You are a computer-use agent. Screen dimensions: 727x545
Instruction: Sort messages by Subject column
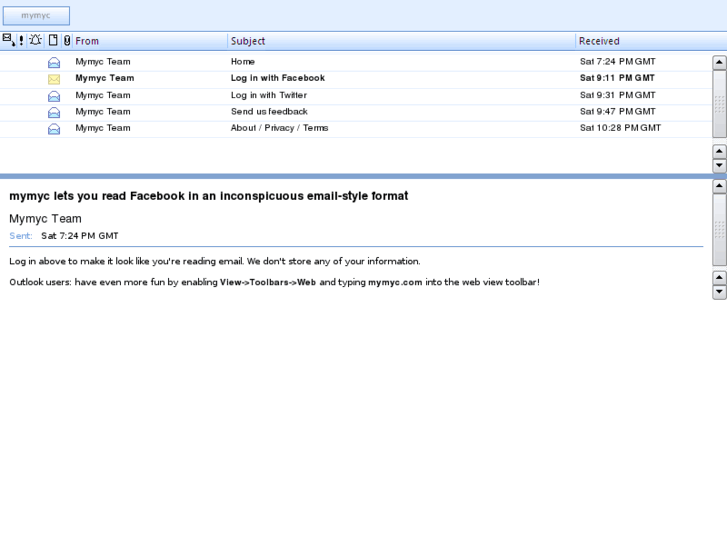click(248, 41)
